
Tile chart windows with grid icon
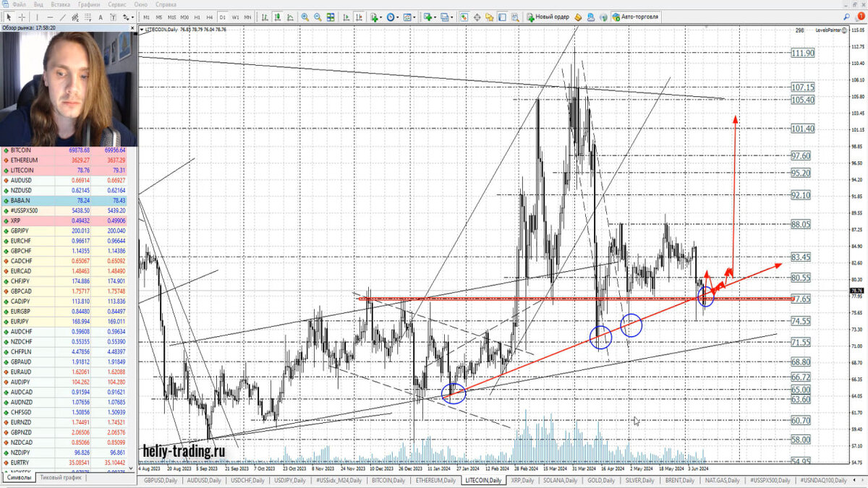331,16
